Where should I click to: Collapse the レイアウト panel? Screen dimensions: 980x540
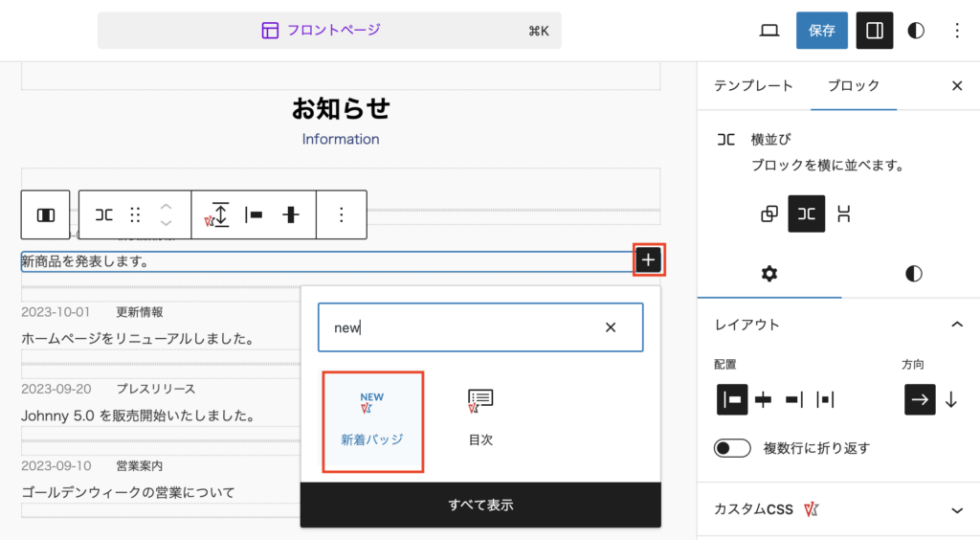956,325
